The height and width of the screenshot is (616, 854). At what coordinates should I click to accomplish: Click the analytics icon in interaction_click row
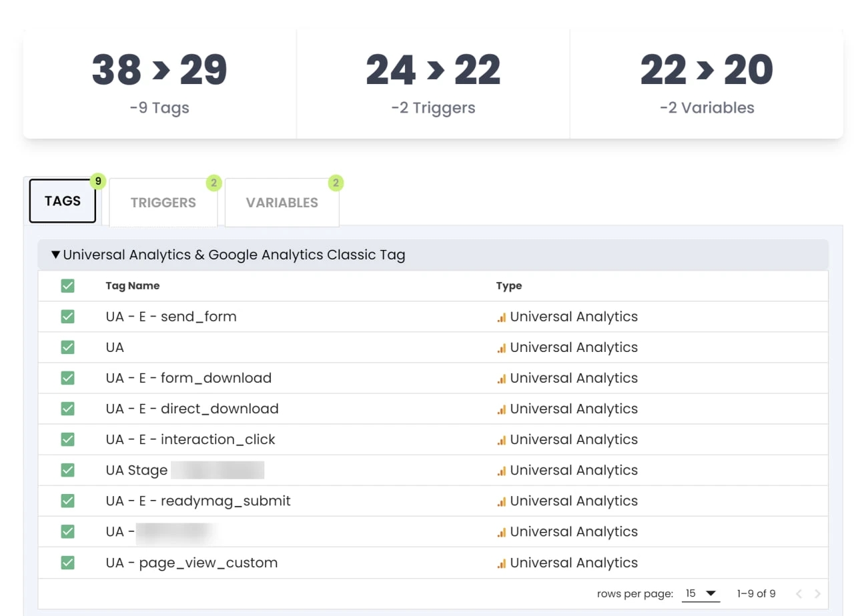(x=502, y=440)
